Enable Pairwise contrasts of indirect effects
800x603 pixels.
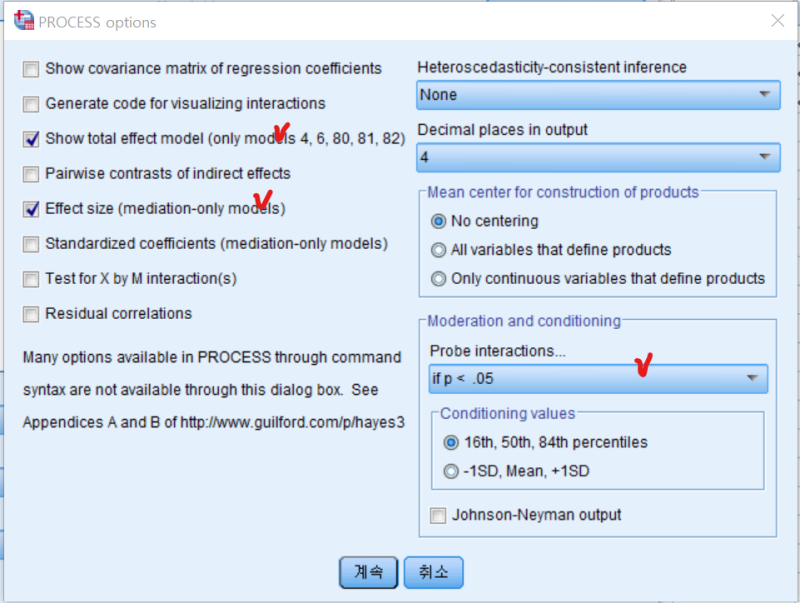tap(32, 174)
